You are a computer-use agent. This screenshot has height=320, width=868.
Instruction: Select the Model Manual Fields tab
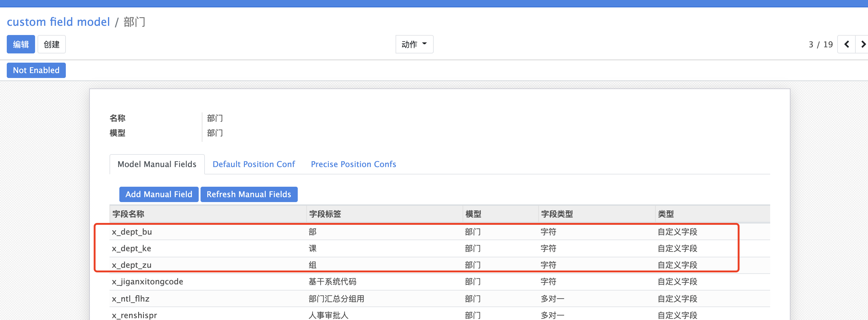tap(157, 164)
